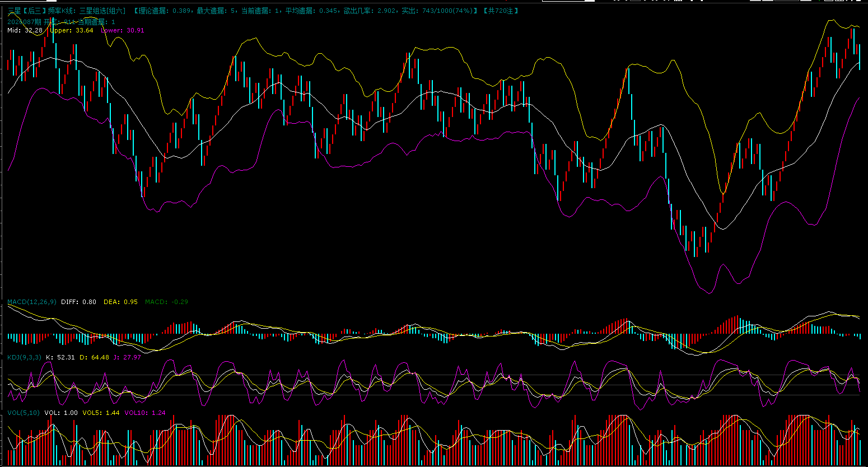The height and width of the screenshot is (467, 868).
Task: Click the 【共720注】 bet count label
Action: pyautogui.click(x=500, y=11)
